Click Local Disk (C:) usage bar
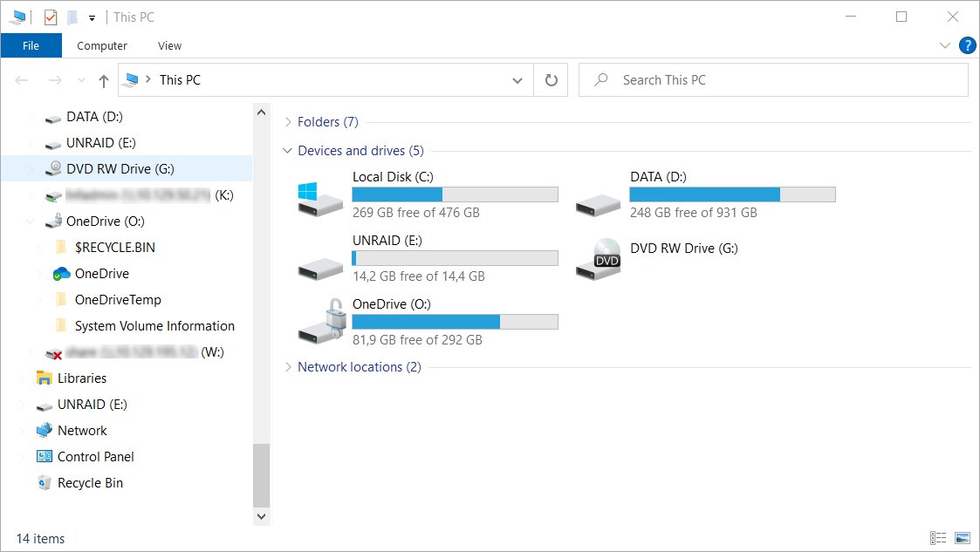 (x=455, y=194)
